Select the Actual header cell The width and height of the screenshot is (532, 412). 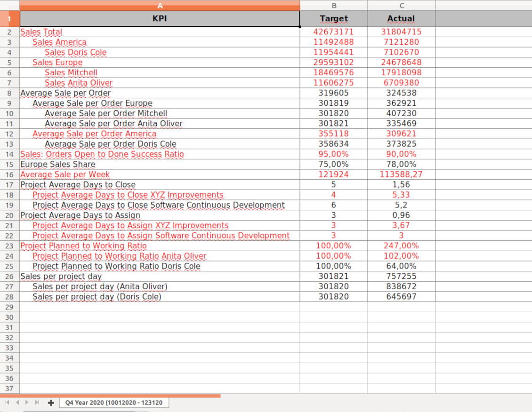coord(401,19)
